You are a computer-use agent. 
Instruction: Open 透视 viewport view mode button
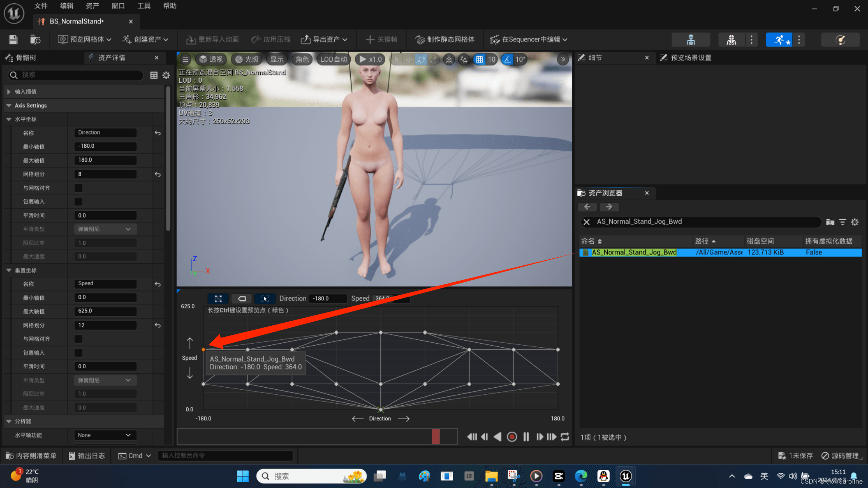coord(211,60)
